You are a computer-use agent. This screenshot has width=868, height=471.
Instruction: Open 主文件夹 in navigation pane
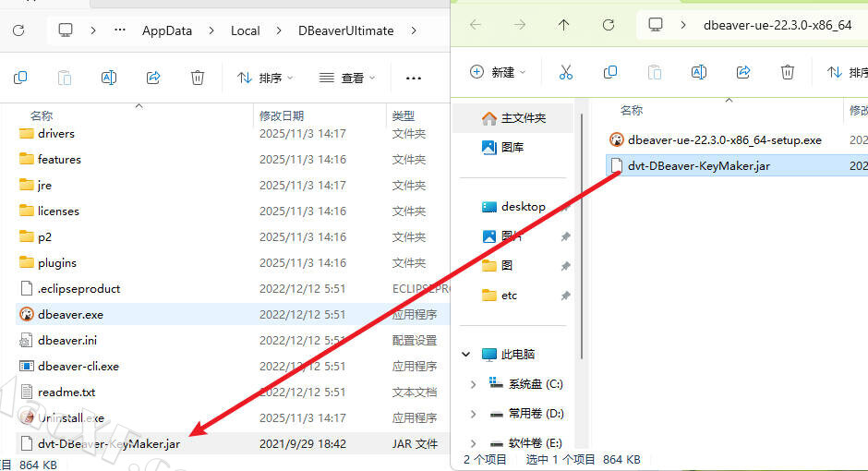click(523, 118)
